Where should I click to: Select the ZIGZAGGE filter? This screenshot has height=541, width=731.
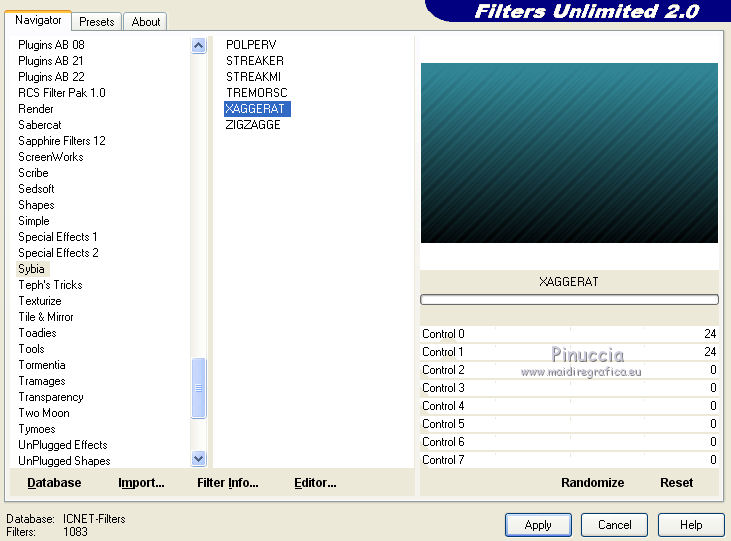pos(253,125)
